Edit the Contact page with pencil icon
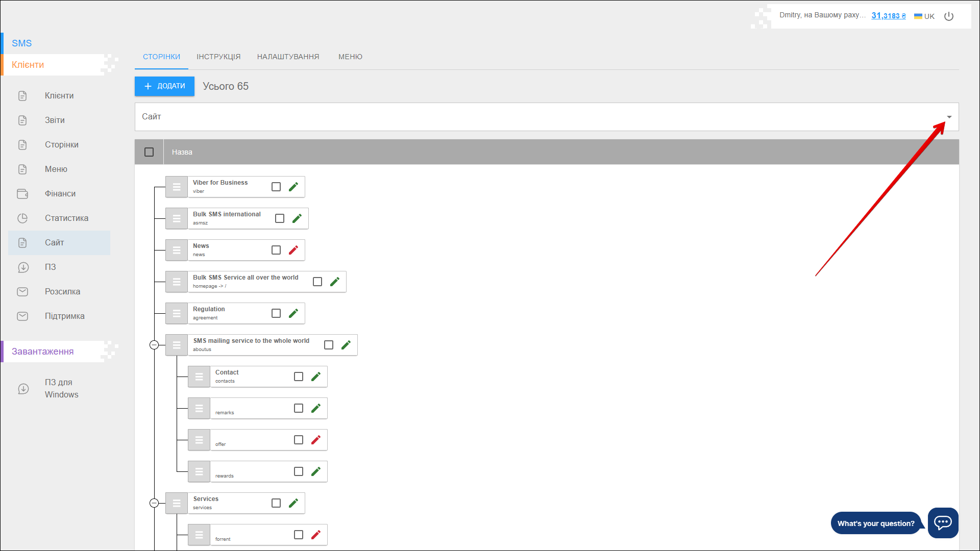The height and width of the screenshot is (551, 980). [x=316, y=377]
